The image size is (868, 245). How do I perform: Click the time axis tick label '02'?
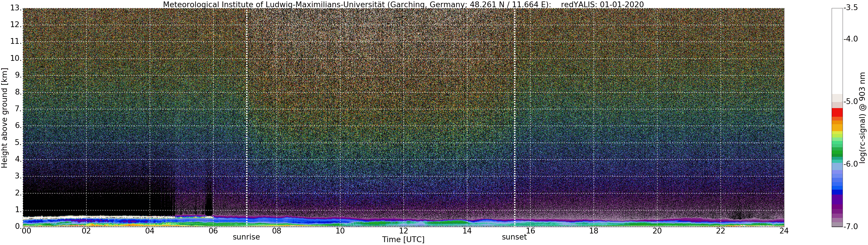[86, 231]
